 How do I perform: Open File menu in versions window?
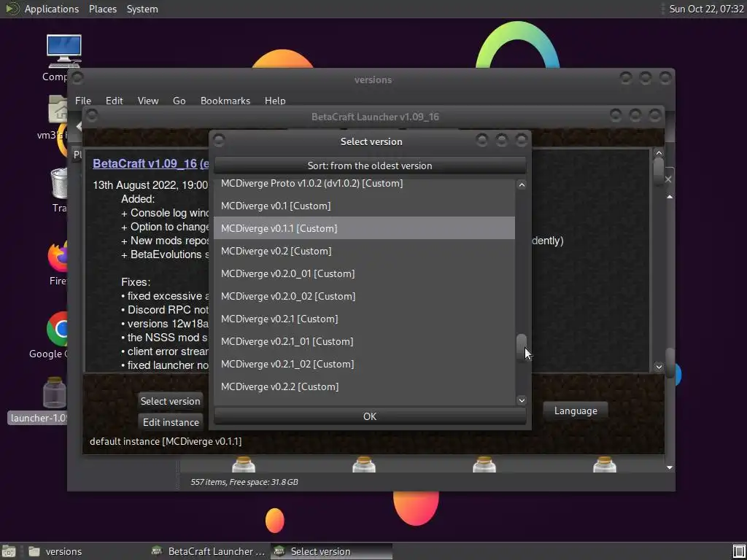point(83,101)
